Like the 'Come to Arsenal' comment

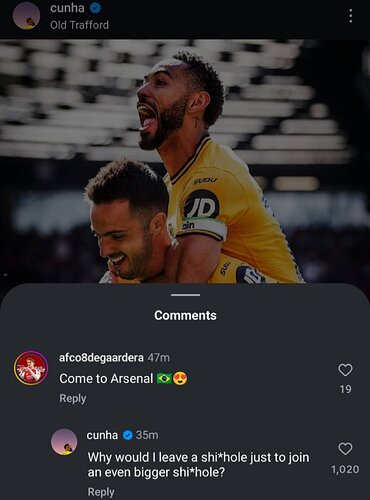pyautogui.click(x=345, y=370)
